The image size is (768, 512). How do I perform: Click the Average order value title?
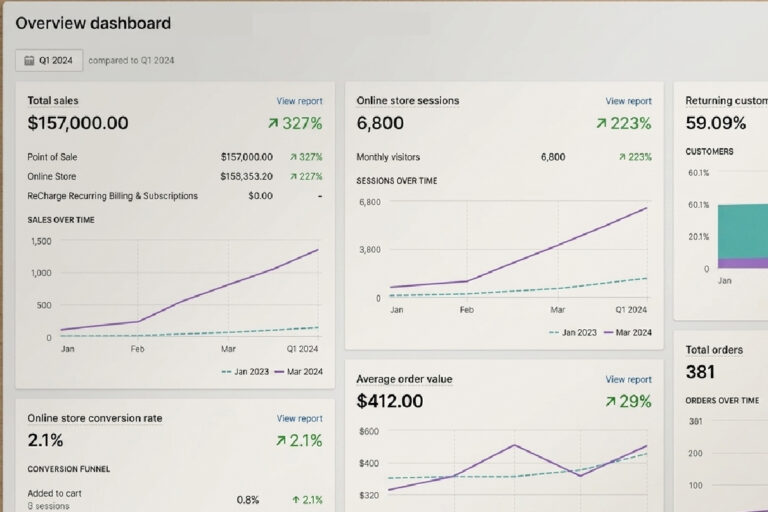tap(404, 379)
